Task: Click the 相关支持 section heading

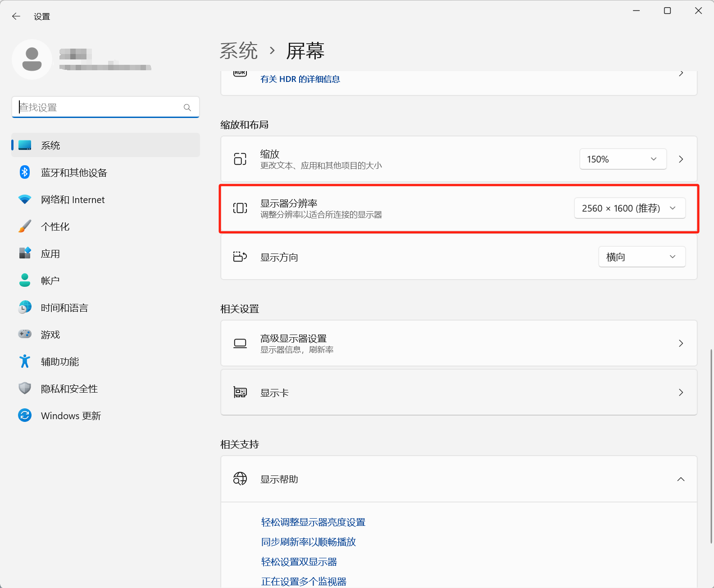Action: (240, 444)
